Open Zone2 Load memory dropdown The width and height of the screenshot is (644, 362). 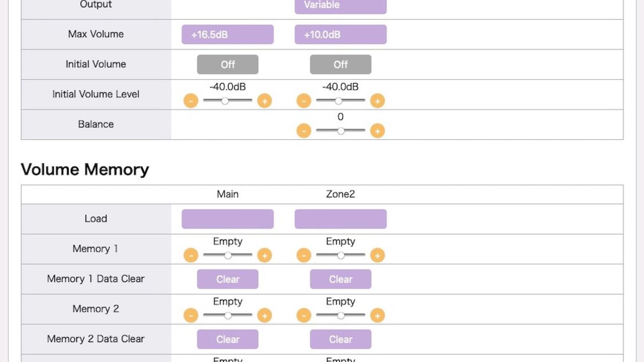341,219
